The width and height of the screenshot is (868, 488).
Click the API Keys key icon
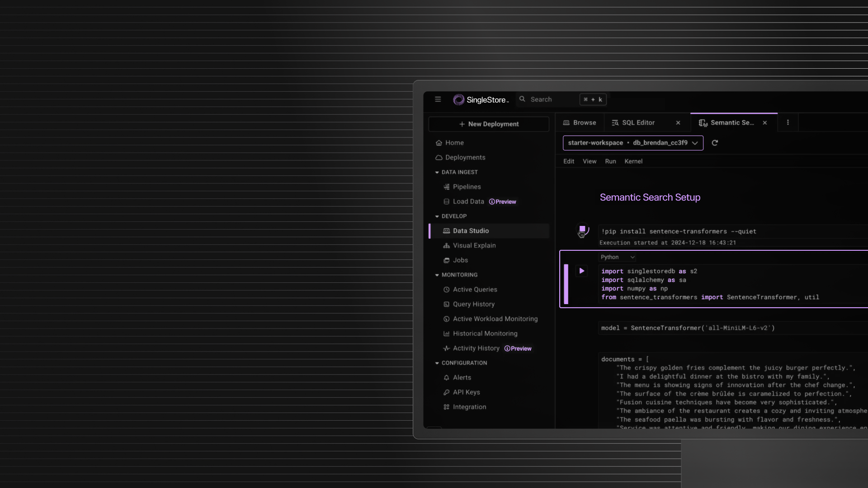click(446, 393)
